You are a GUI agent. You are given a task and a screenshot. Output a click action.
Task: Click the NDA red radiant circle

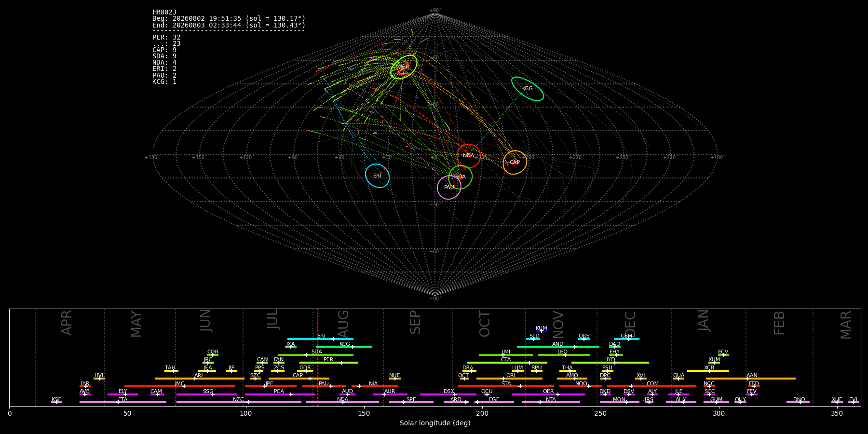tap(469, 156)
